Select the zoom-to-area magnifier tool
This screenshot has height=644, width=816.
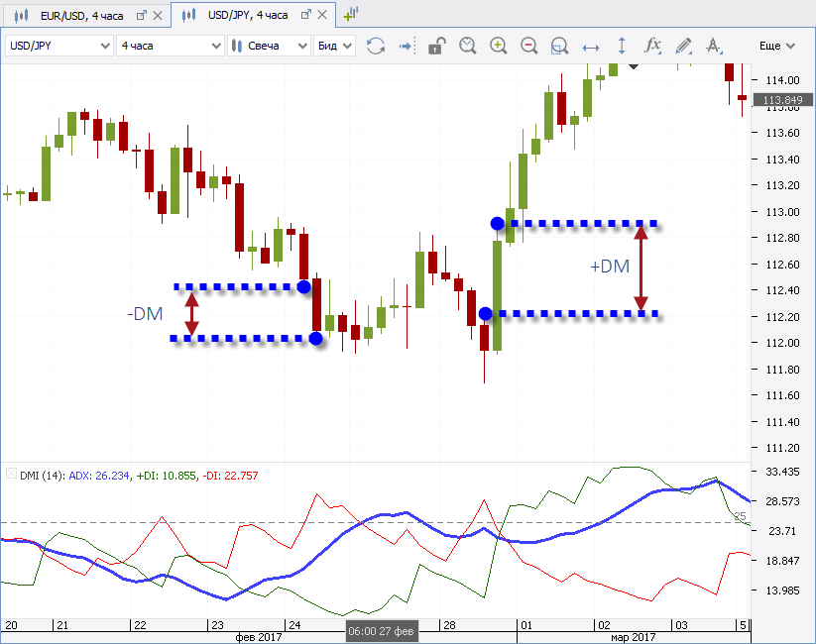coord(559,46)
